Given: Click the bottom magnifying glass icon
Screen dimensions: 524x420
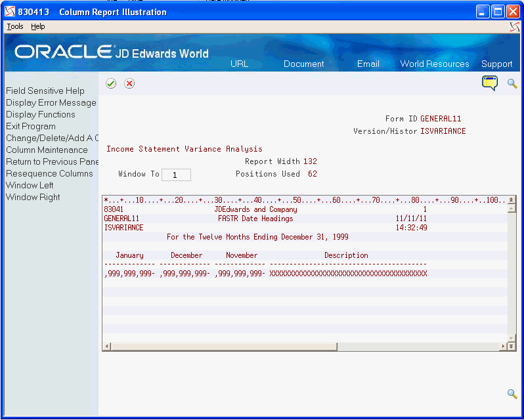Looking at the screenshot, I should 512,394.
